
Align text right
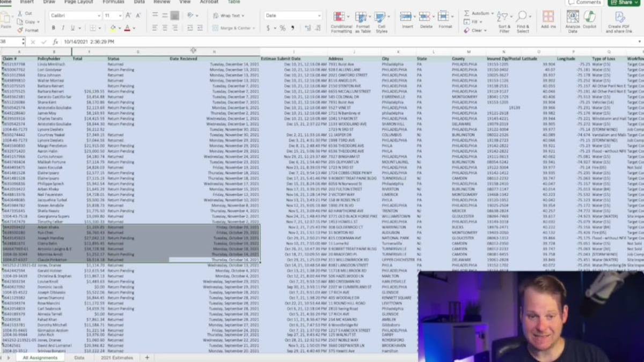[175, 28]
